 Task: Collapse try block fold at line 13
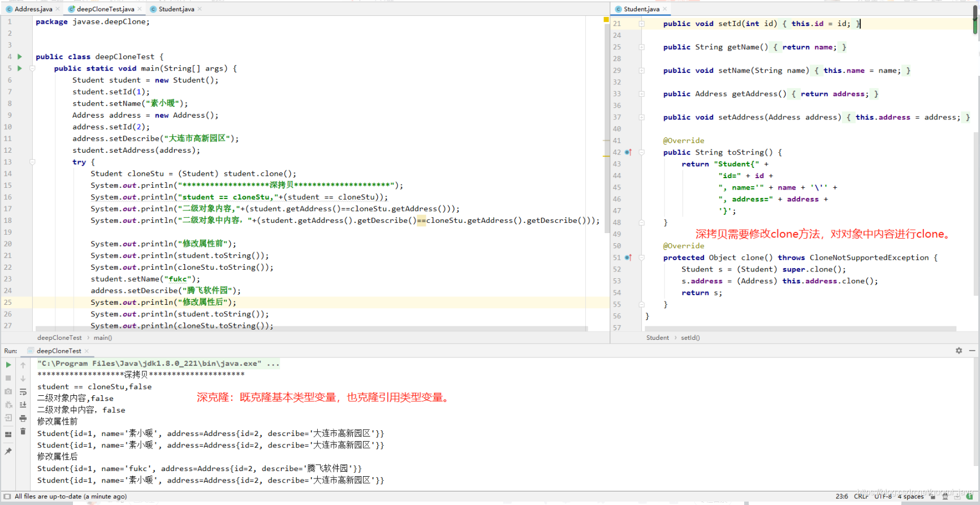32,162
